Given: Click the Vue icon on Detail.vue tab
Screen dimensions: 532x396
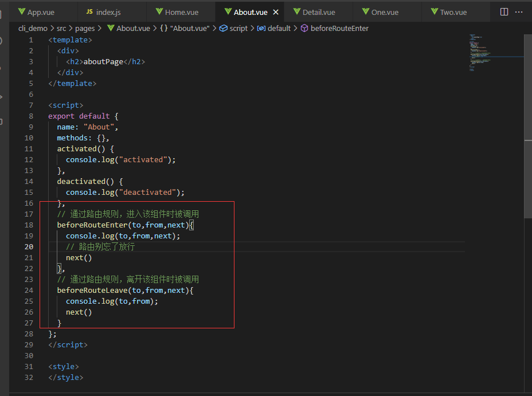Looking at the screenshot, I should (x=297, y=12).
